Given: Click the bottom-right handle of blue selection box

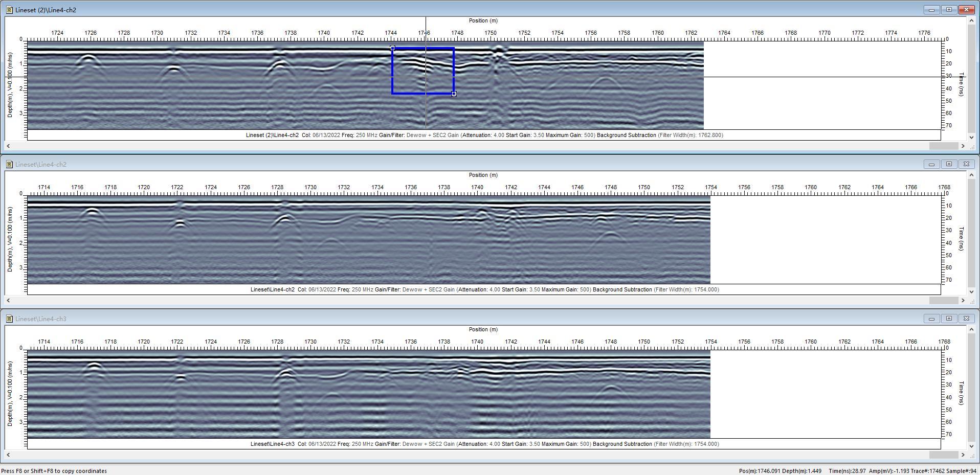Looking at the screenshot, I should [454, 94].
